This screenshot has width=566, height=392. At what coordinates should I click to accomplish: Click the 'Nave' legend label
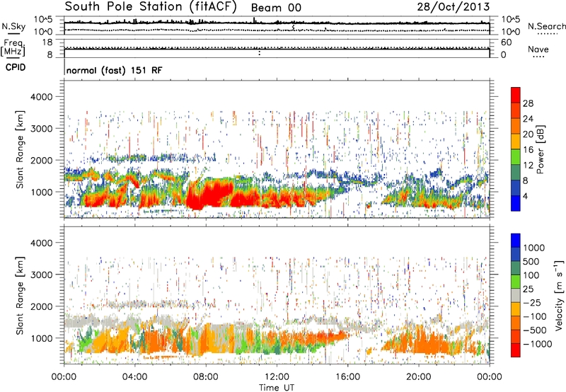tap(538, 50)
